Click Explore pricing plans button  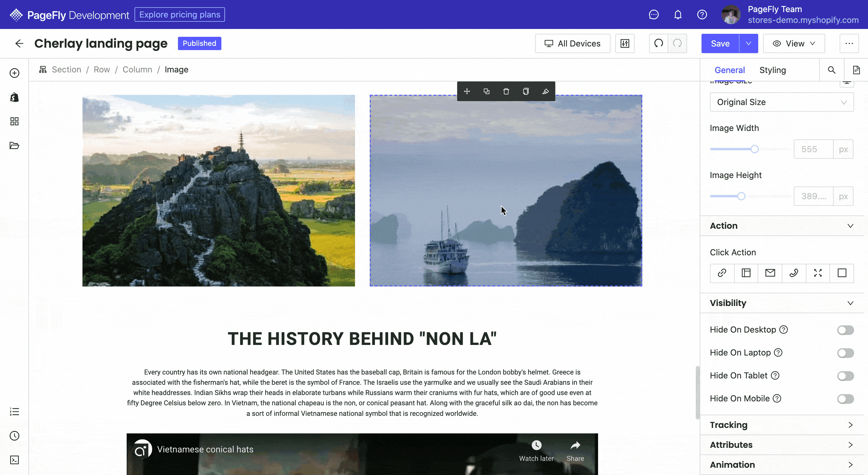pos(179,14)
